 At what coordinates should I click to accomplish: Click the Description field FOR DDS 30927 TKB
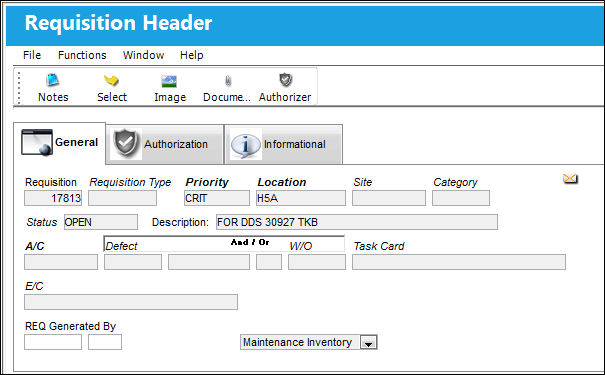[357, 222]
